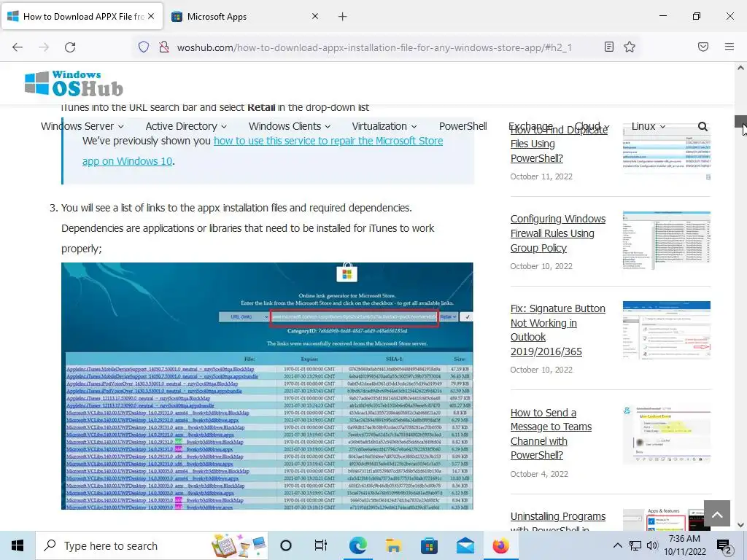747x560 pixels.
Task: Open How to Send a Message to Teams article
Action: coord(551,434)
